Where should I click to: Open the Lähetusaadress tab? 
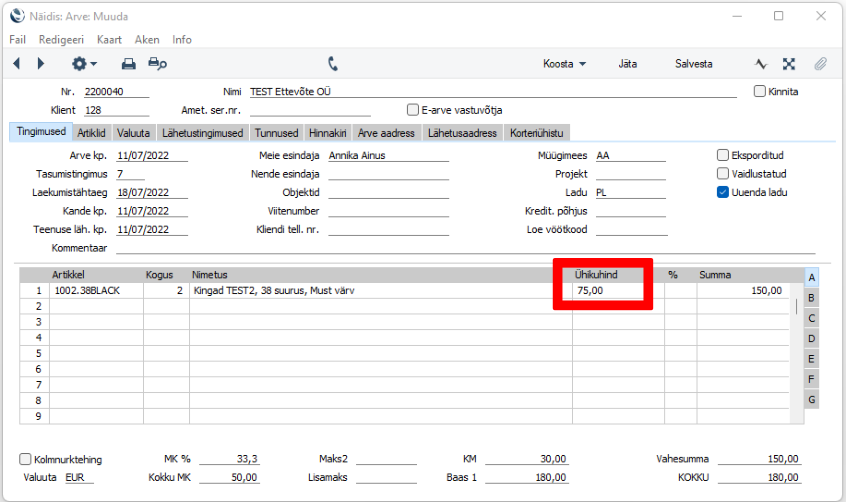point(462,133)
